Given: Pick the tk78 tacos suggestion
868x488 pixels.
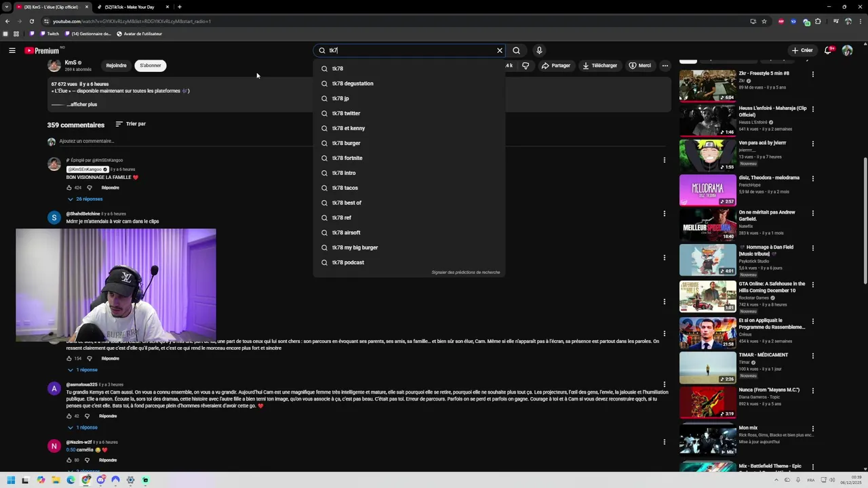Looking at the screenshot, I should (x=409, y=188).
